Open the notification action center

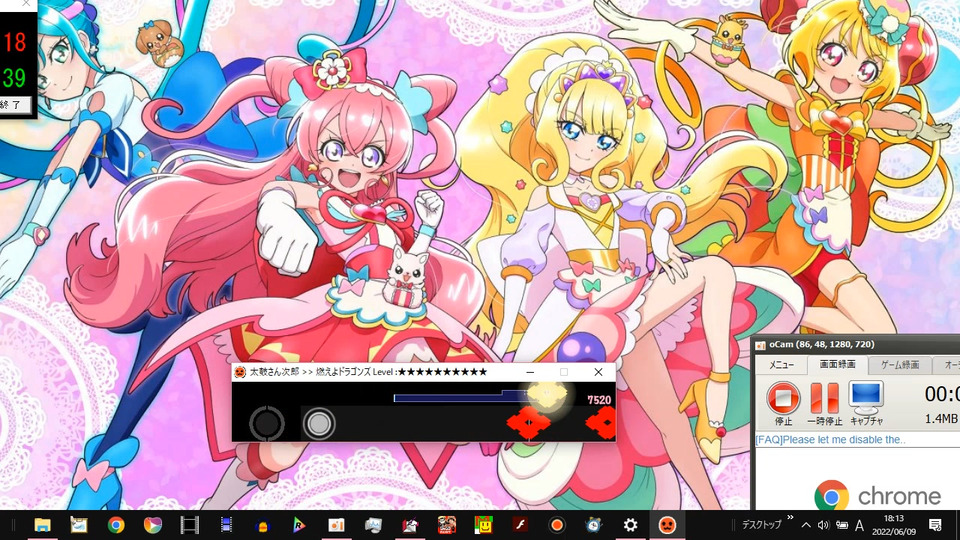click(936, 525)
